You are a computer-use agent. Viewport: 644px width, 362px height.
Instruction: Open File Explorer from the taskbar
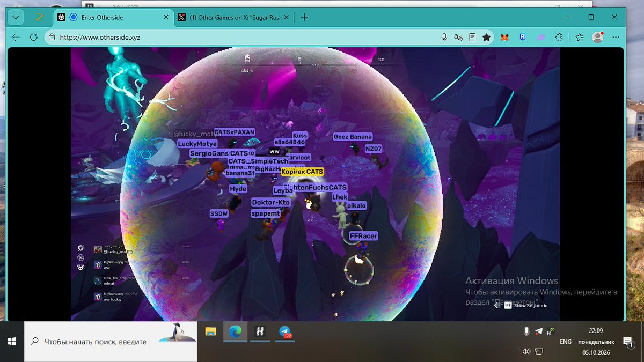[210, 331]
